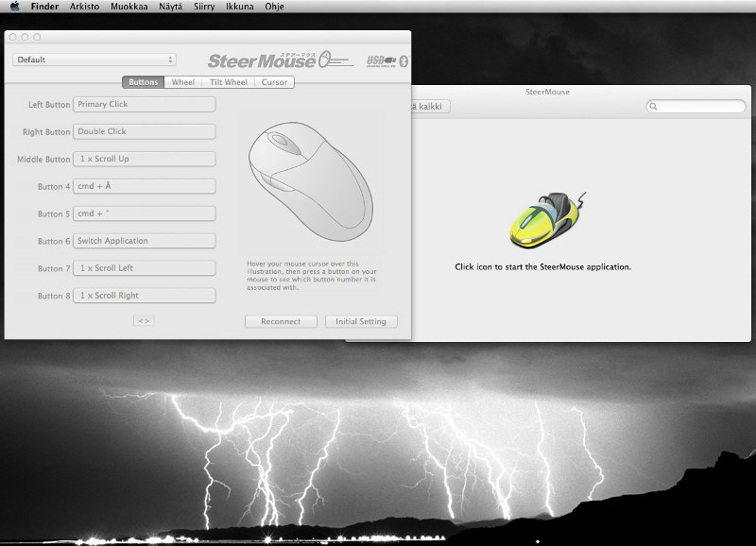
Task: Change Left Button's Primary Click assignment
Action: [145, 104]
